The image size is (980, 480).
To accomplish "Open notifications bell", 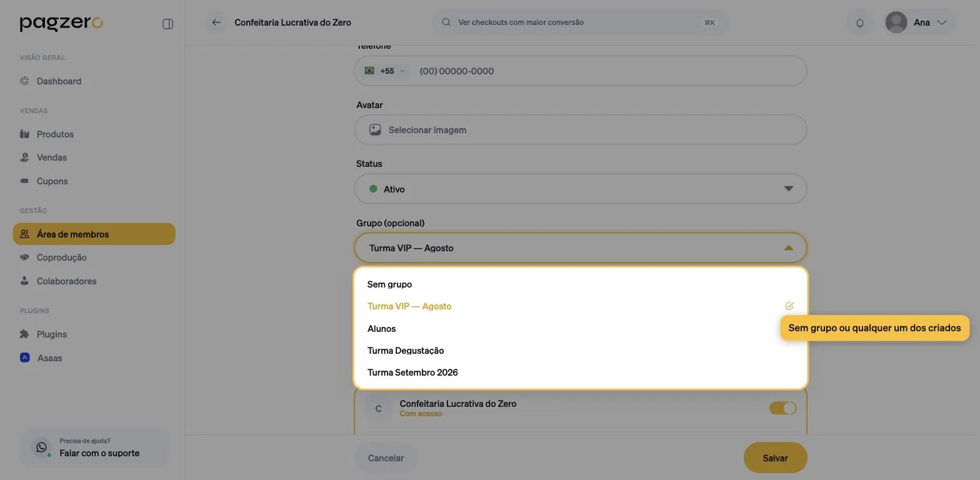I will click(x=860, y=22).
